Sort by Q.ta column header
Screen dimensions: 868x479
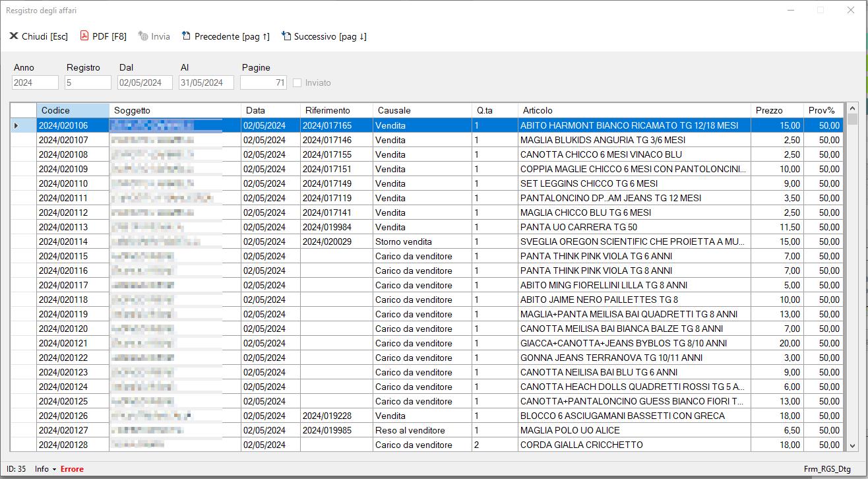pyautogui.click(x=495, y=110)
